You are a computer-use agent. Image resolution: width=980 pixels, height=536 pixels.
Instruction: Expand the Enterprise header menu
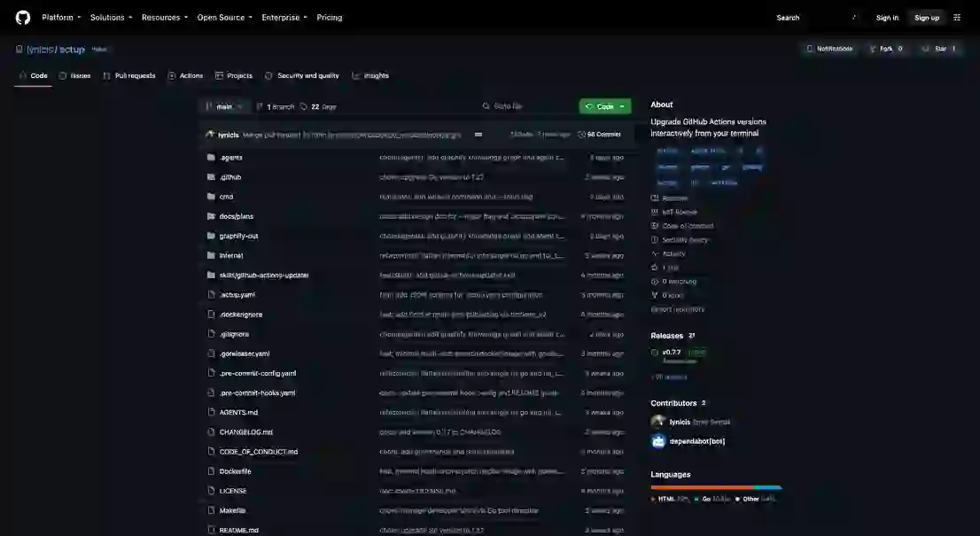coord(284,18)
